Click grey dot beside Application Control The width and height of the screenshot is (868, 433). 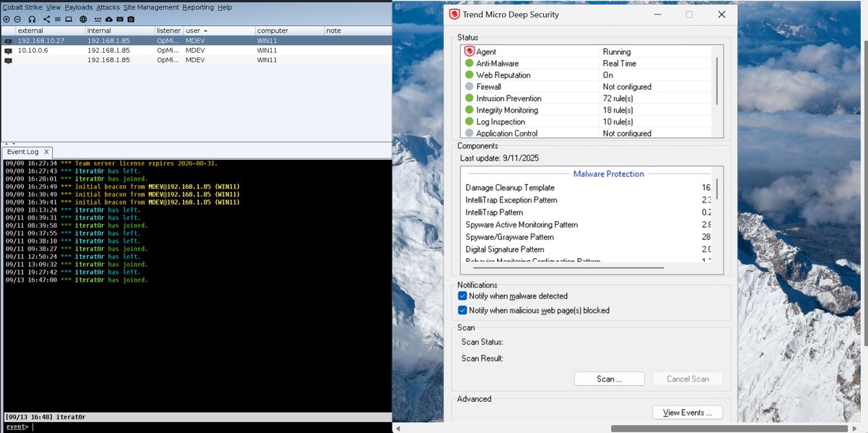469,133
